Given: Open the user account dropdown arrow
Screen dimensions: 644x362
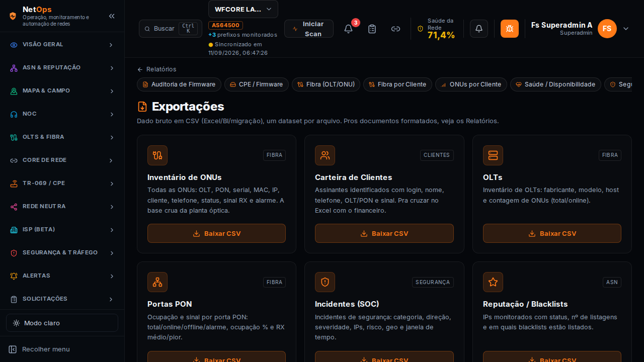Looking at the screenshot, I should [626, 29].
